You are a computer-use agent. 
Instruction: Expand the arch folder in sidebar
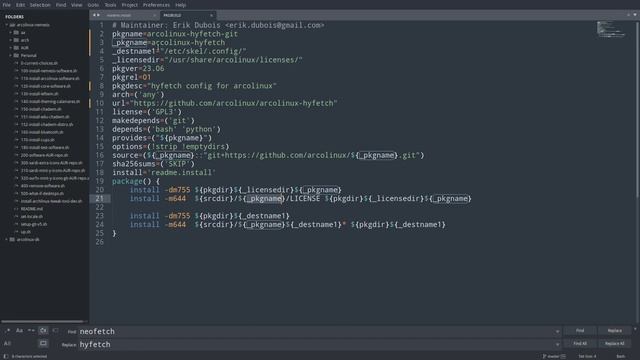(11, 40)
